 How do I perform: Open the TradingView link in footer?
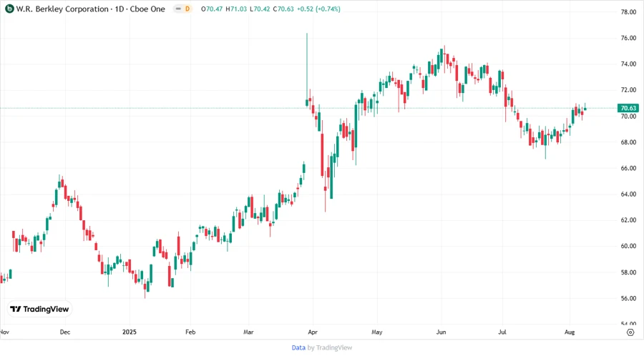(334, 347)
